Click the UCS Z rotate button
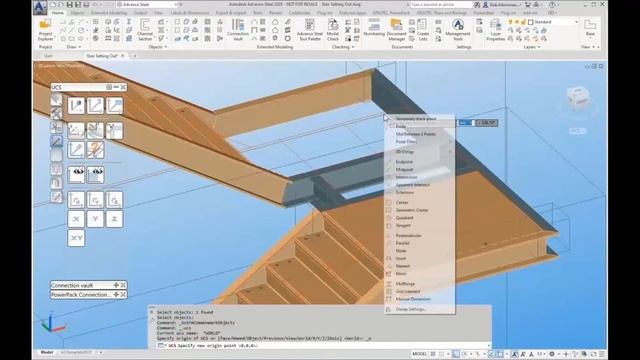Image resolution: width=640 pixels, height=360 pixels. (114, 219)
